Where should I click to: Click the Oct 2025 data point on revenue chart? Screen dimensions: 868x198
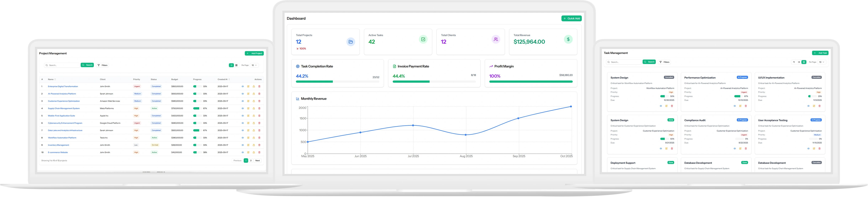point(571,106)
